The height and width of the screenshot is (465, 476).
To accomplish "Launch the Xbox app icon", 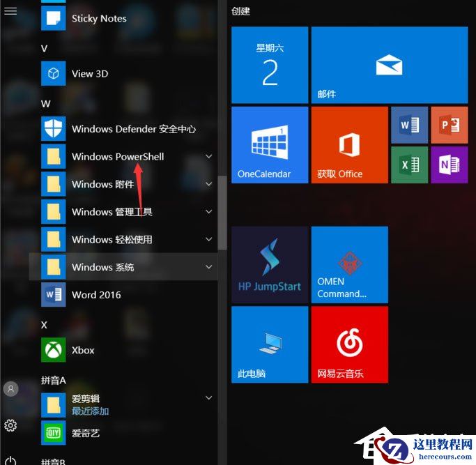I will 54,350.
